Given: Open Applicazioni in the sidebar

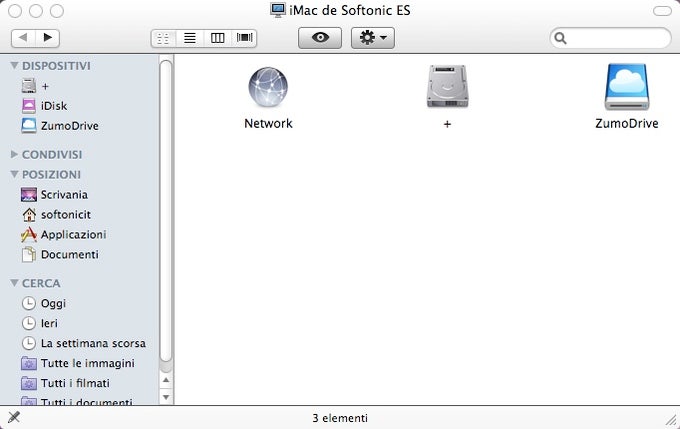Looking at the screenshot, I should click(63, 234).
